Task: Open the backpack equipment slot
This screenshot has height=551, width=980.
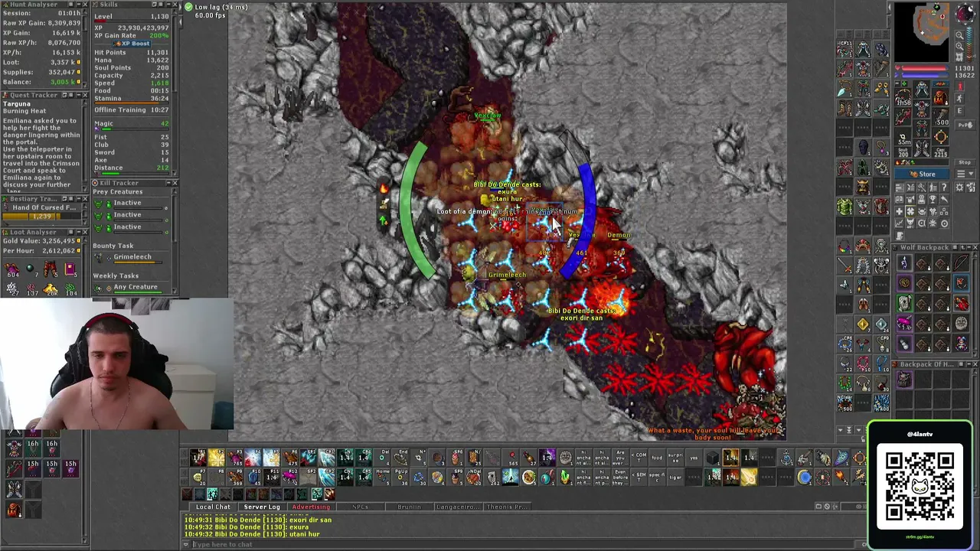Action: click(x=941, y=99)
